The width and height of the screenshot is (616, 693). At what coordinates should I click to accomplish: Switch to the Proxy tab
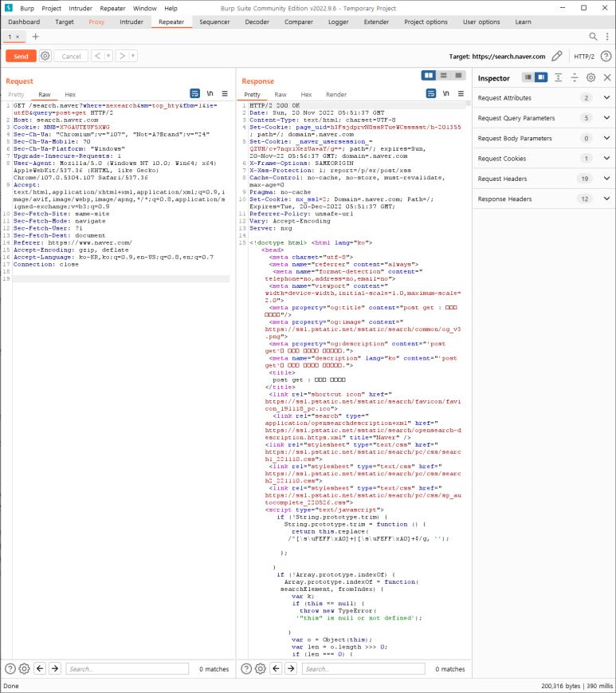coord(96,22)
